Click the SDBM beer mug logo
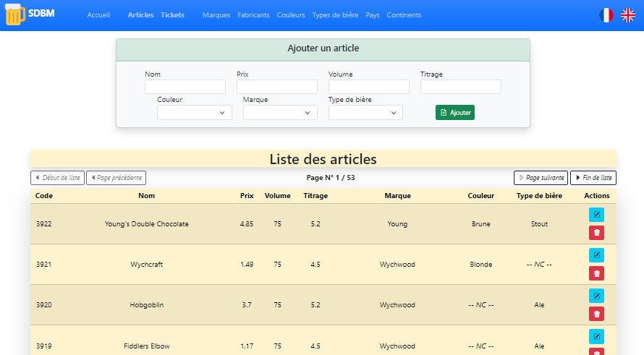 [15, 15]
